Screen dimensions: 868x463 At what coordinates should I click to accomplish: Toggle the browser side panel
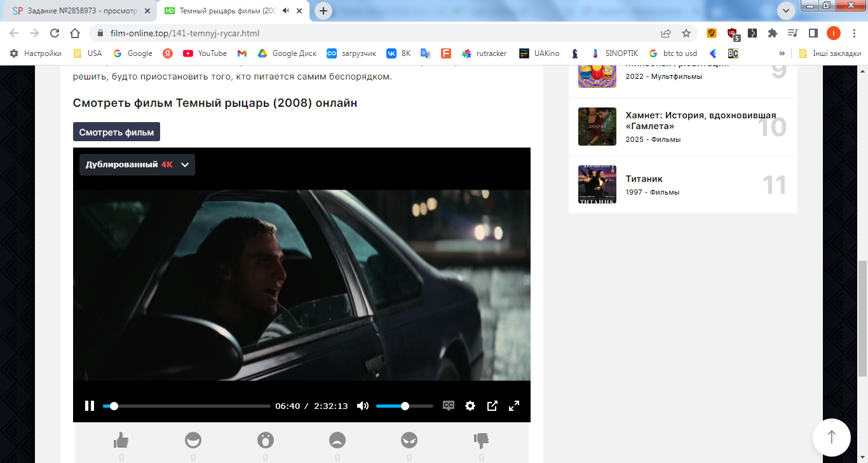813,33
